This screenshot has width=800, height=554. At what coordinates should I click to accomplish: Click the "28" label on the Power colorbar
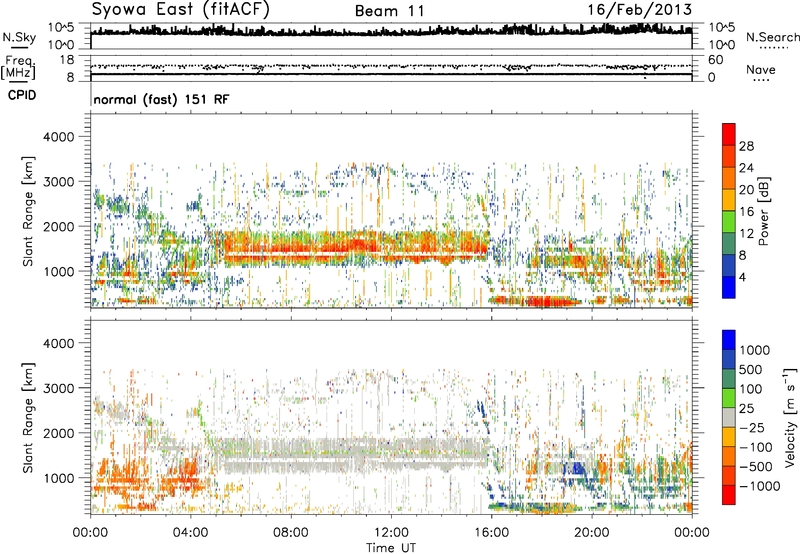click(x=746, y=146)
